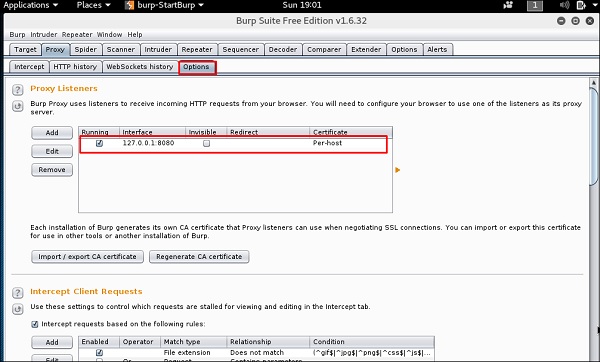Image resolution: width=600 pixels, height=362 pixels.
Task: Switch to the Comparer tab
Action: (x=324, y=49)
